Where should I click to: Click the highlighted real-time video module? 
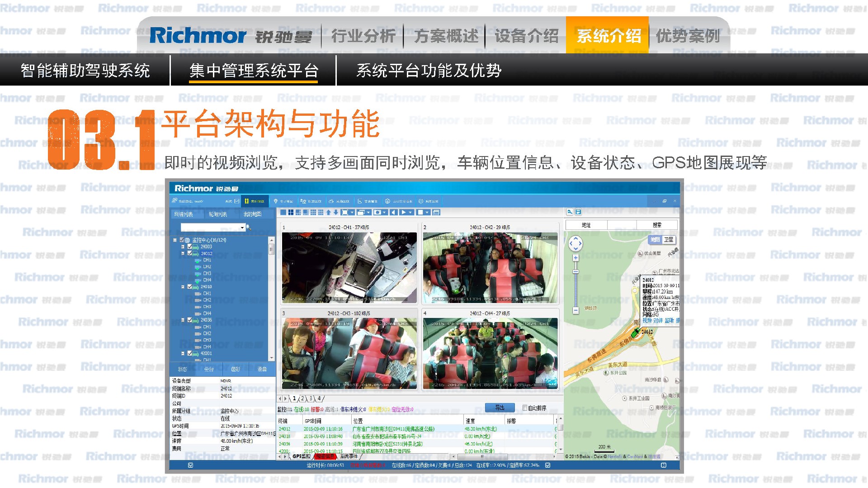pos(255,201)
